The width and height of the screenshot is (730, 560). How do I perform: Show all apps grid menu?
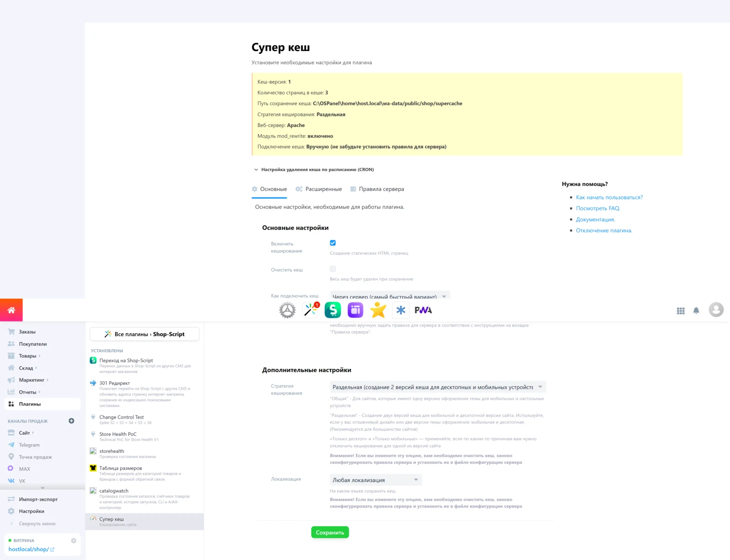click(x=681, y=311)
